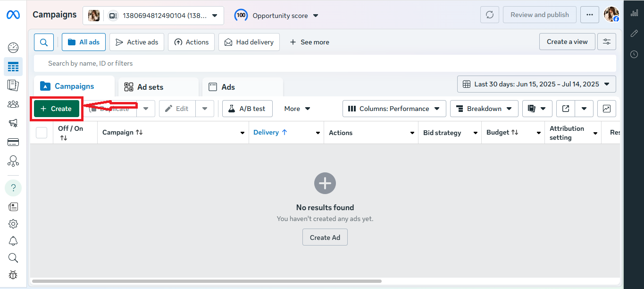The image size is (644, 289).
Task: Open the notifications bell icon
Action: 13,241
